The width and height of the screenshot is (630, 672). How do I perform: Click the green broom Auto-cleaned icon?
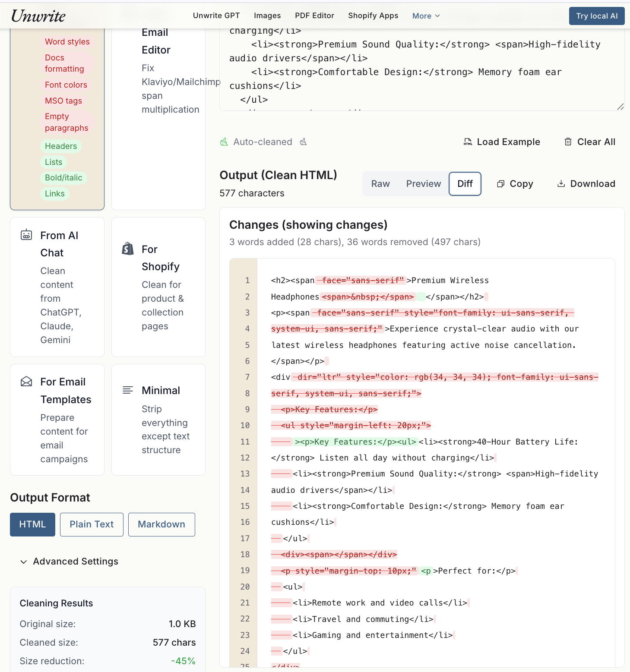[224, 142]
